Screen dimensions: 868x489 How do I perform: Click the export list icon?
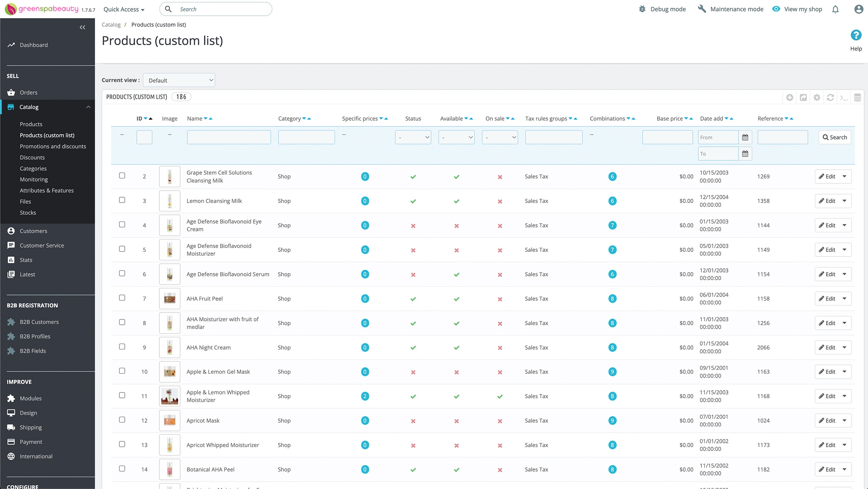tap(803, 98)
